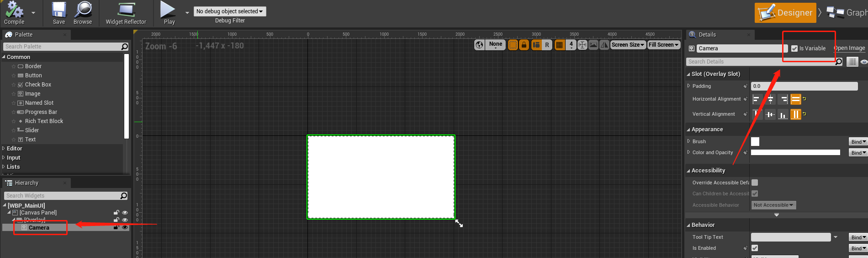Set horizontal alignment to left

coord(757,99)
